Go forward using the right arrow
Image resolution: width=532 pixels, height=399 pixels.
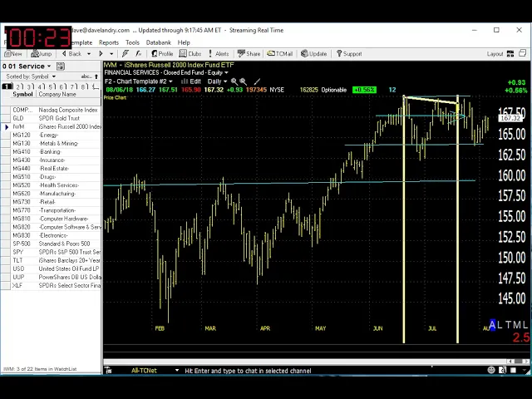tap(101, 53)
